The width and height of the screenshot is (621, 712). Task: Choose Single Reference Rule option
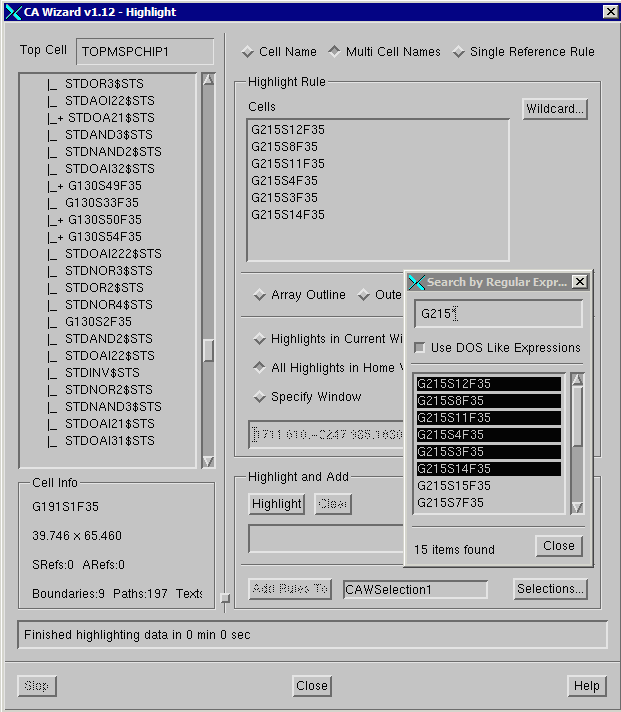[458, 52]
